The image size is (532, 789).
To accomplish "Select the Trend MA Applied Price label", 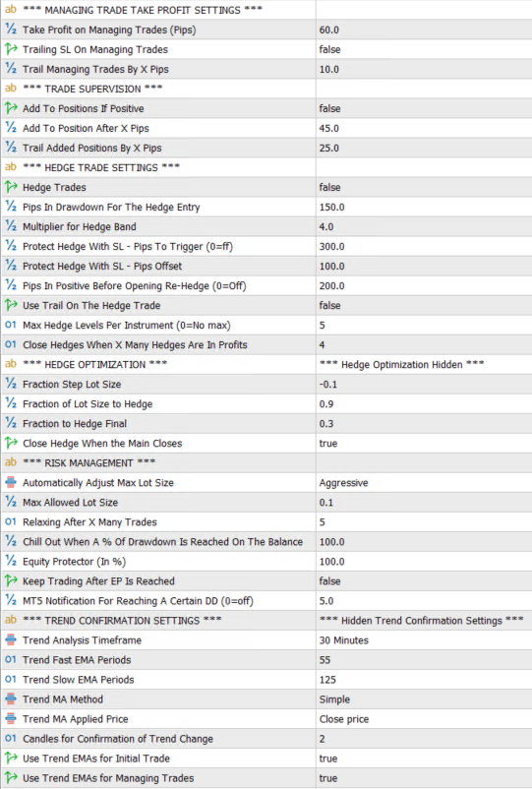I will coord(76,719).
